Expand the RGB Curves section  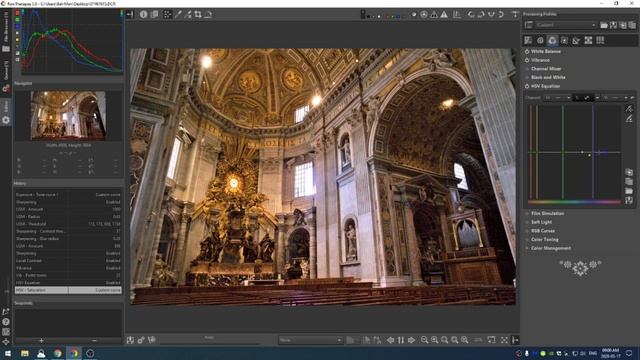(543, 231)
